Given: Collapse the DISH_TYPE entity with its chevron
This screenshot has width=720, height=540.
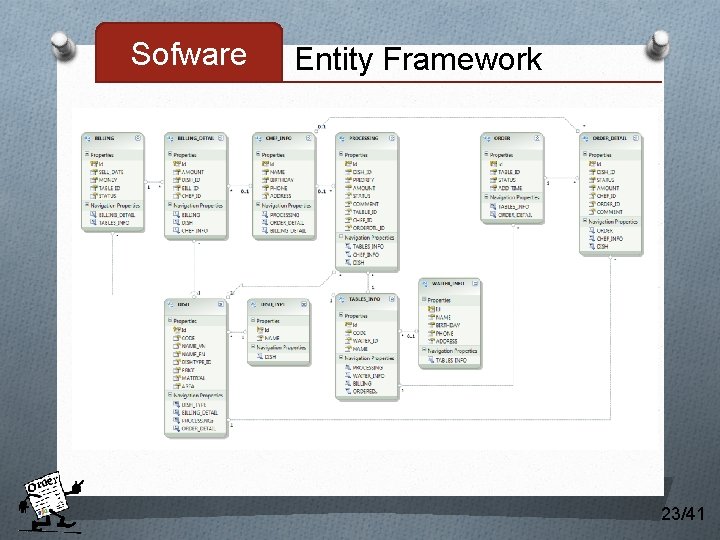Looking at the screenshot, I should pos(304,304).
